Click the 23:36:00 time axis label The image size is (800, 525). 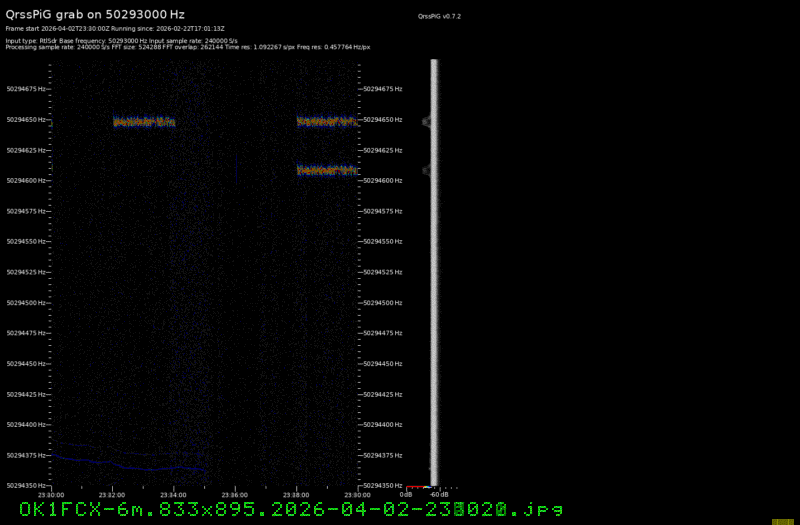(x=235, y=495)
